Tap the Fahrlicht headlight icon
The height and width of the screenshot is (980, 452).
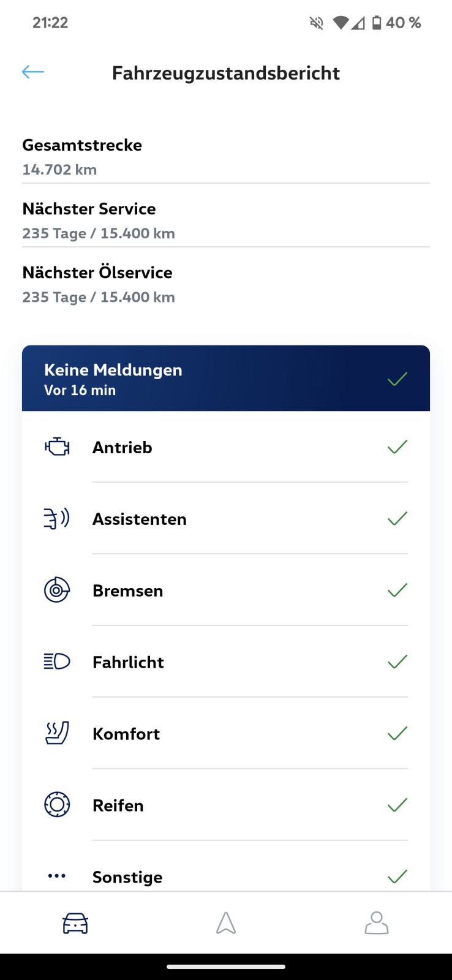pos(57,661)
